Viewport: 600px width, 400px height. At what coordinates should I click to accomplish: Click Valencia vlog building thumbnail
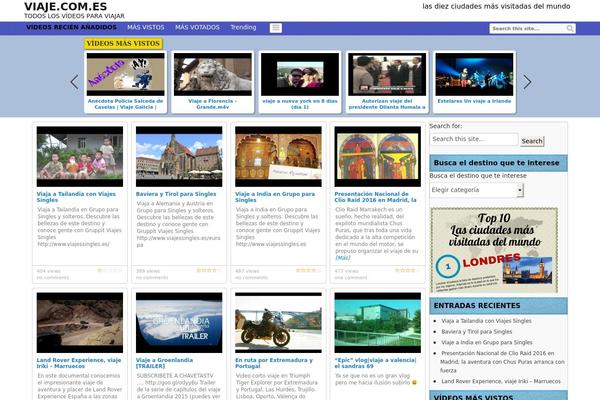point(377,323)
